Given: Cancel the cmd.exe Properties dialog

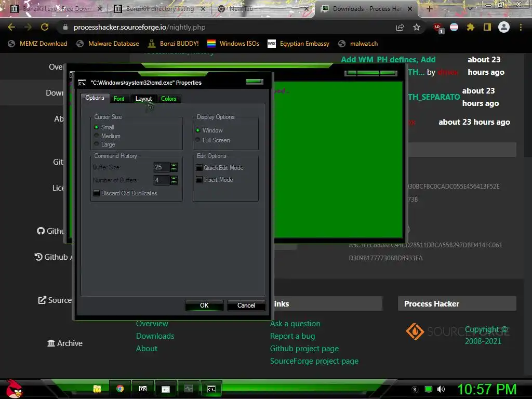Looking at the screenshot, I should tap(246, 305).
